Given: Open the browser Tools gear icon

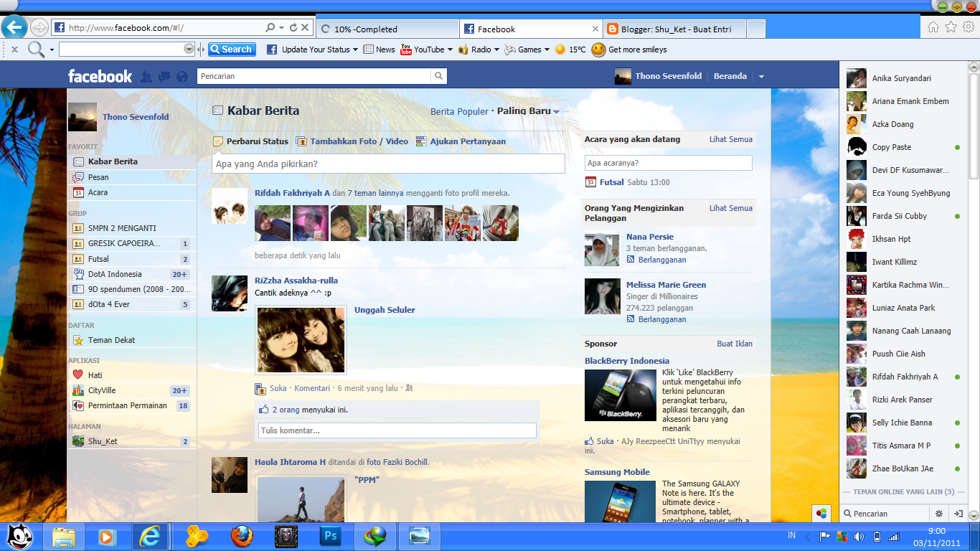Looking at the screenshot, I should click(969, 27).
